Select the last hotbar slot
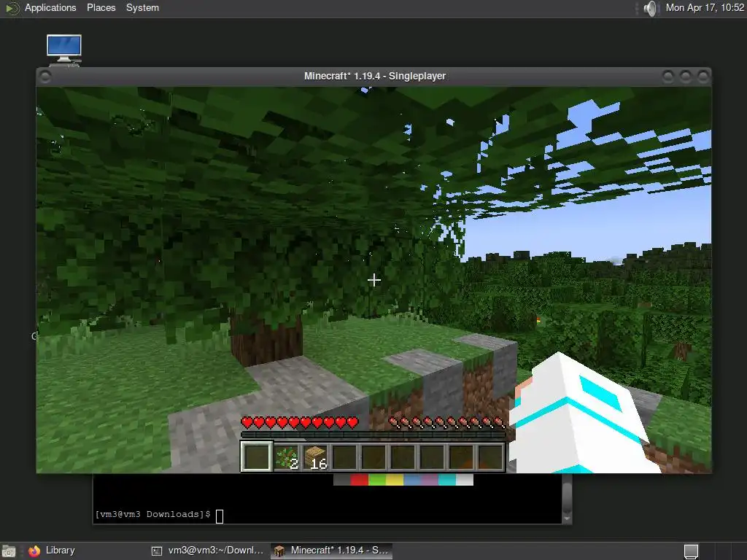The image size is (747, 560). 491,457
